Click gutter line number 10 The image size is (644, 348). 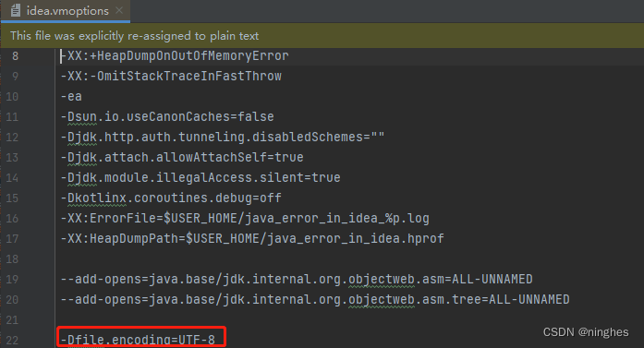tap(12, 96)
